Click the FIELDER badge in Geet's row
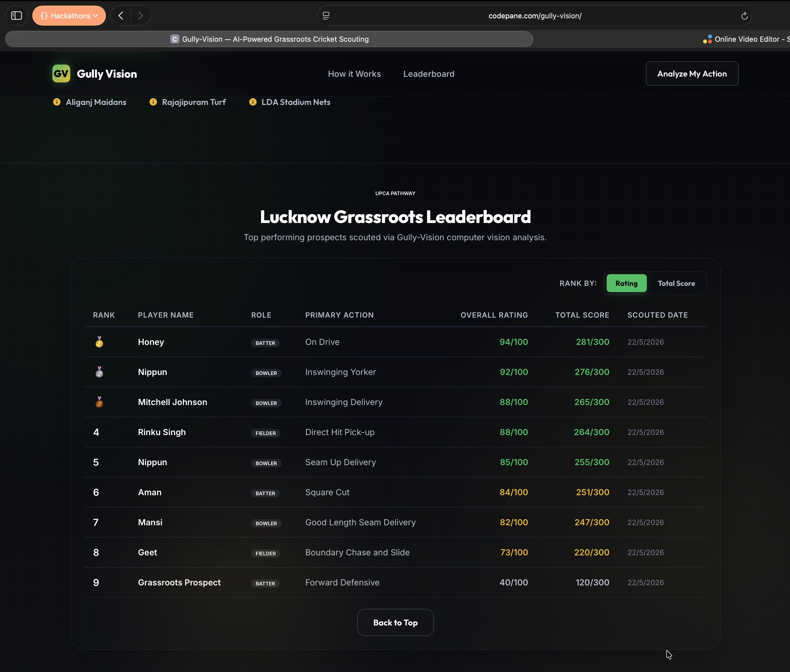790x672 pixels. tap(265, 553)
